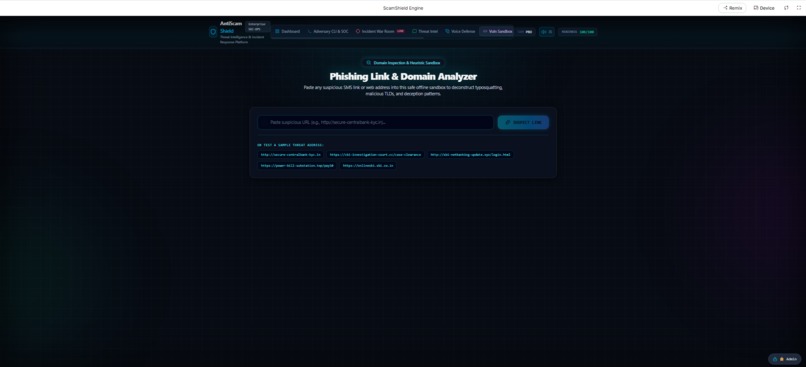Click the Enterprise SOC-OPS badge
The height and width of the screenshot is (367, 806).
(257, 27)
